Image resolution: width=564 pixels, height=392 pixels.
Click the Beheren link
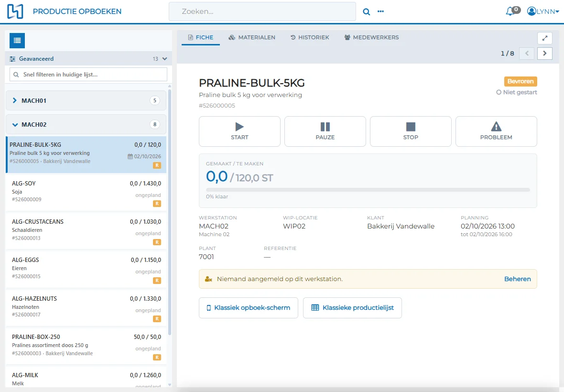click(517, 279)
